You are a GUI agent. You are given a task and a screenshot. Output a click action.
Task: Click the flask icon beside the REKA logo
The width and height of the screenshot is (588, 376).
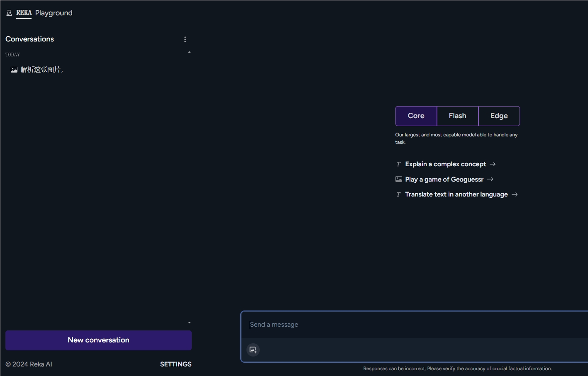[x=9, y=13]
